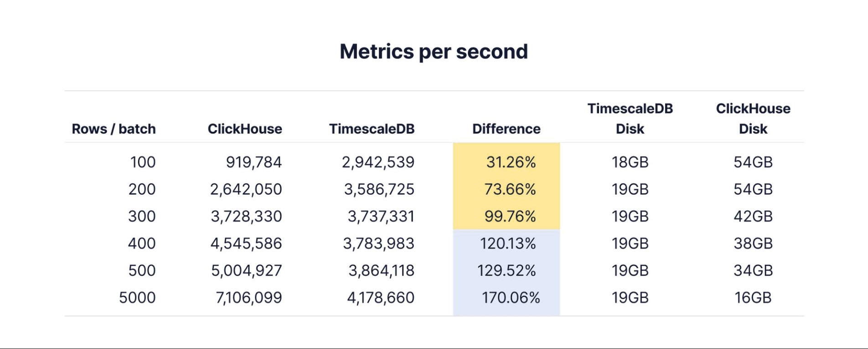868x349 pixels.
Task: Click the "ClickHouse Disk" column header
Action: 753,119
